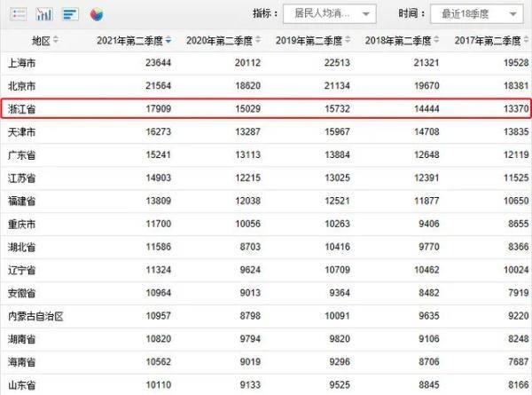
Task: Click sort arrows on 2018年第二季度 column
Action: (x=437, y=41)
